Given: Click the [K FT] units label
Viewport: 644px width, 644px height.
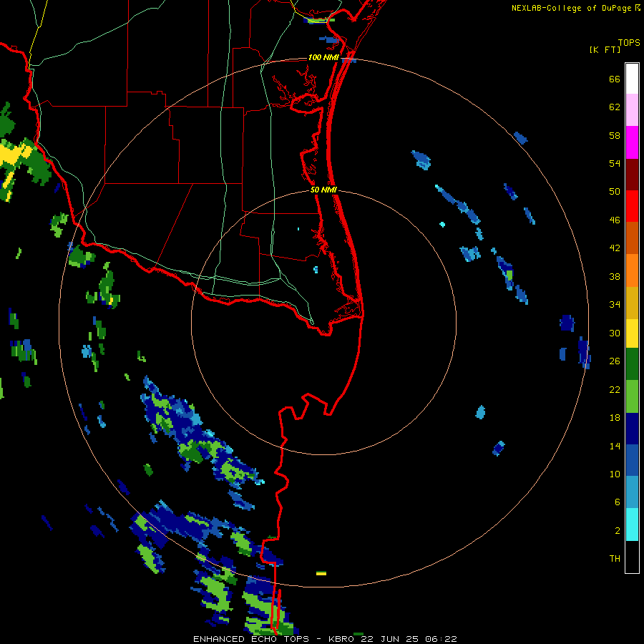Looking at the screenshot, I should [x=605, y=49].
